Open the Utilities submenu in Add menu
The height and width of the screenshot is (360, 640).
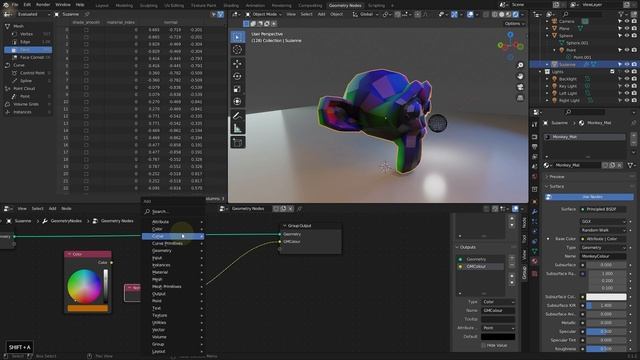coord(173,322)
